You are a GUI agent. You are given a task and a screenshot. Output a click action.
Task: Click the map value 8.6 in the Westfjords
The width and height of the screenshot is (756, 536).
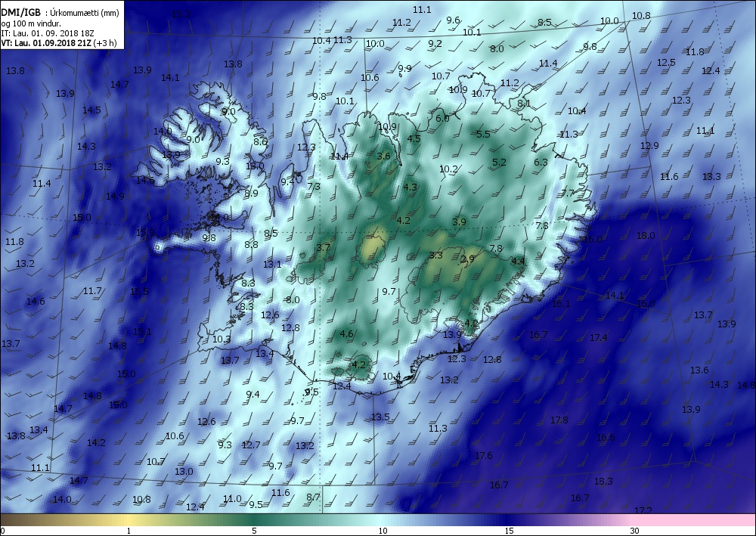(x=260, y=141)
